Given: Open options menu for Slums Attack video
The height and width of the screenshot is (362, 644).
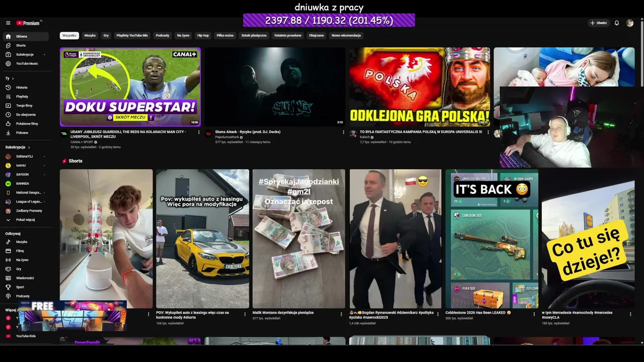Looking at the screenshot, I should click(x=344, y=133).
